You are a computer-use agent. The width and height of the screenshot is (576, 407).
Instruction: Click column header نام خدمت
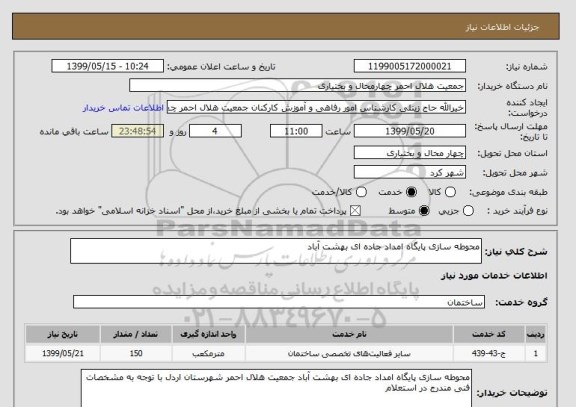(x=349, y=334)
